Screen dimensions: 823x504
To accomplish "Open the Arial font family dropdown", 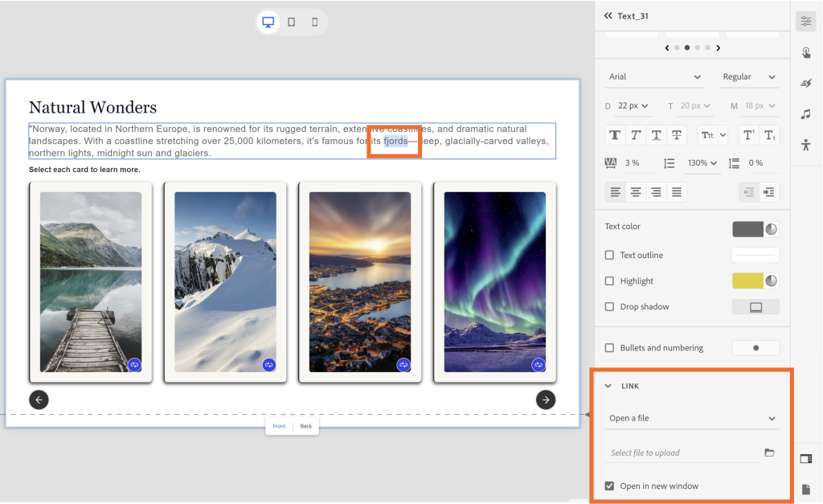I will pos(653,76).
